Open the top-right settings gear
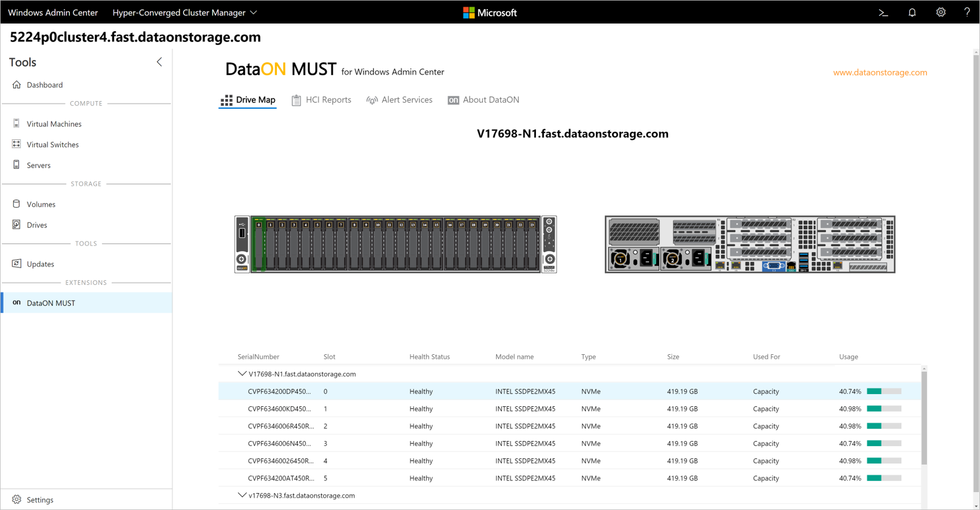The image size is (980, 510). [940, 13]
